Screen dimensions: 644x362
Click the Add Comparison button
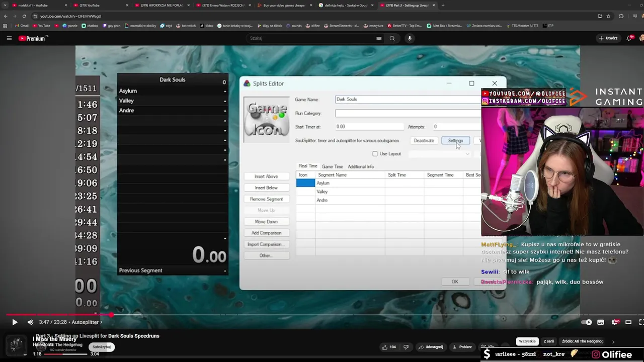pyautogui.click(x=266, y=233)
